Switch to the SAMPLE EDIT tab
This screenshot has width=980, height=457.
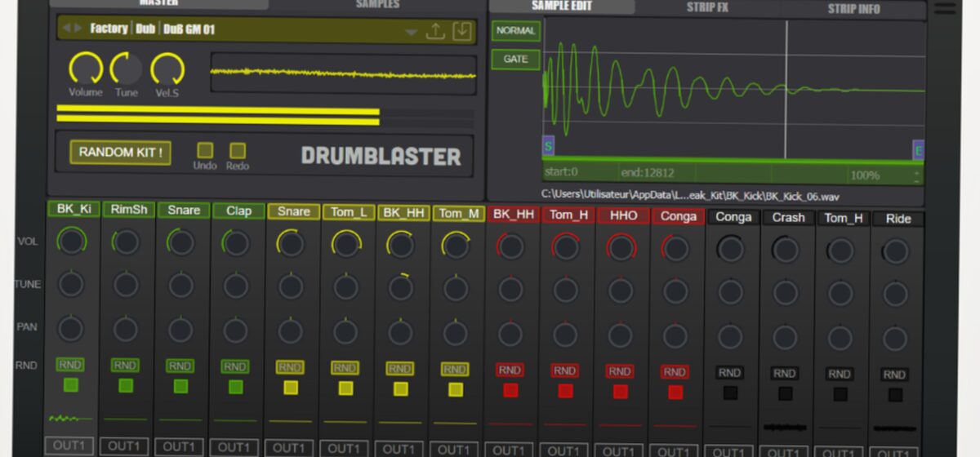561,7
